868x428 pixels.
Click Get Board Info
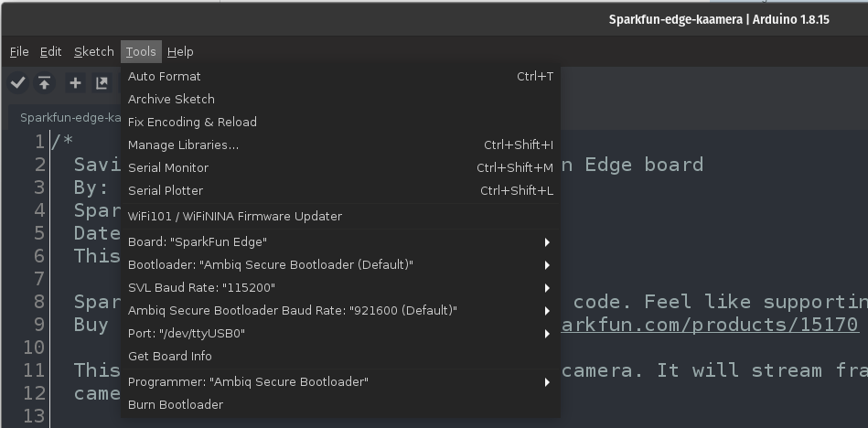(170, 357)
